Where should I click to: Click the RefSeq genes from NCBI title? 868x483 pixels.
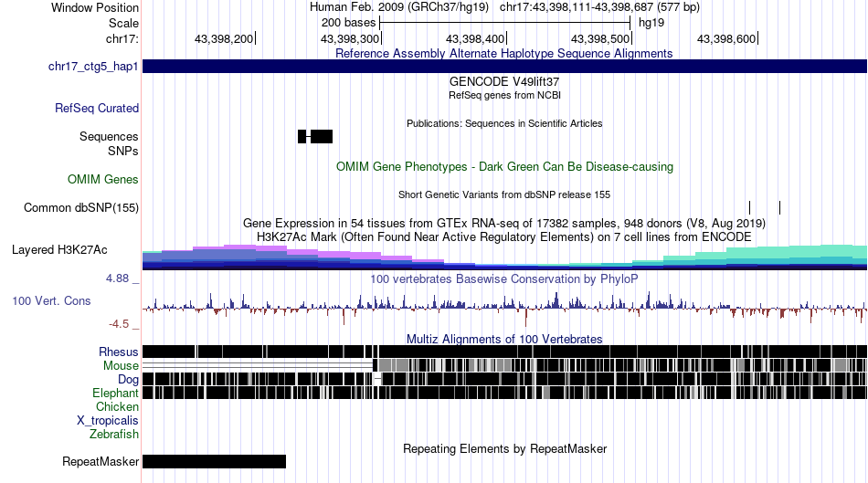click(504, 95)
